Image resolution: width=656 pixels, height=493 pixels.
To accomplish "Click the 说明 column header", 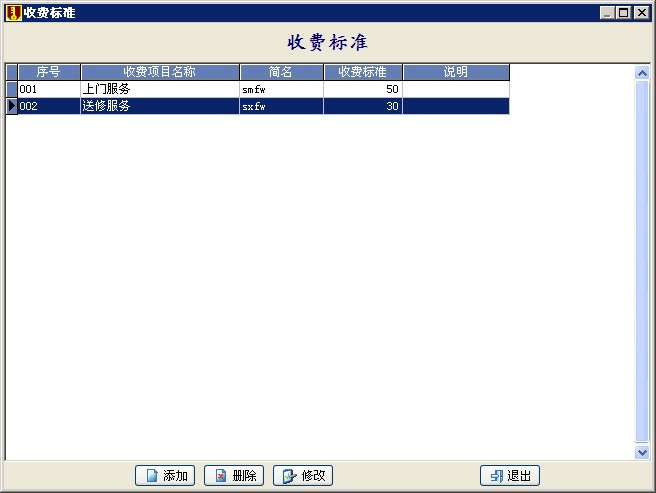I will coord(456,72).
